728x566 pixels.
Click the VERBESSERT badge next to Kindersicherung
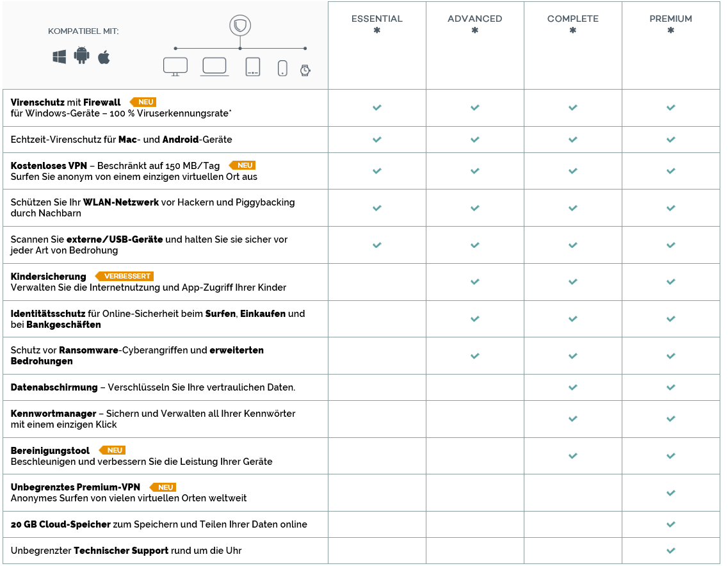click(125, 276)
